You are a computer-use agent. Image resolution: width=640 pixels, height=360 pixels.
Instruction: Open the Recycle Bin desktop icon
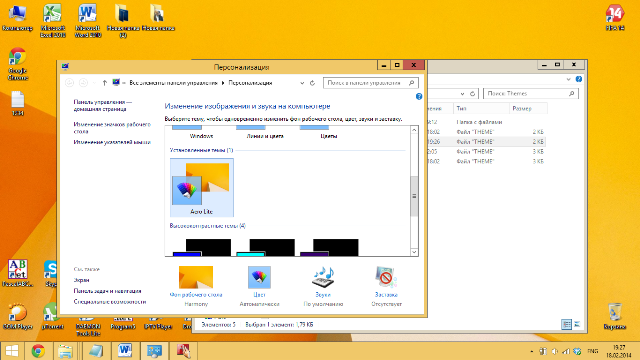point(615,316)
